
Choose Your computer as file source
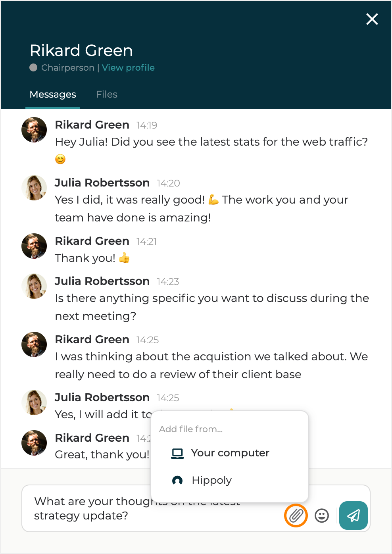click(x=230, y=453)
